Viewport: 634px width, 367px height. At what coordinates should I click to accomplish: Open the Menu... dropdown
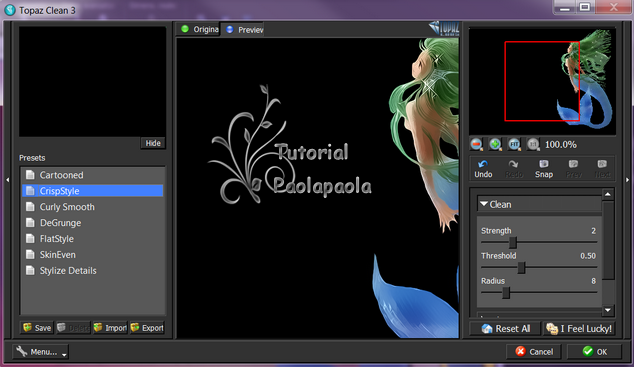coord(40,352)
